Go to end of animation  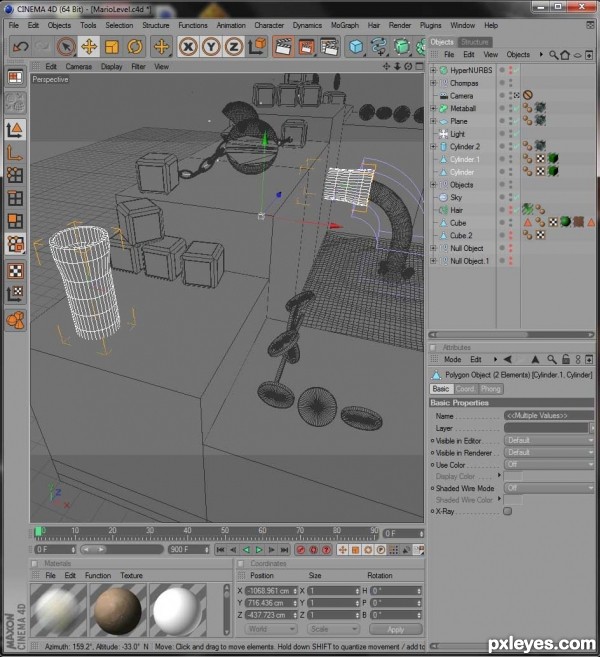click(x=284, y=549)
